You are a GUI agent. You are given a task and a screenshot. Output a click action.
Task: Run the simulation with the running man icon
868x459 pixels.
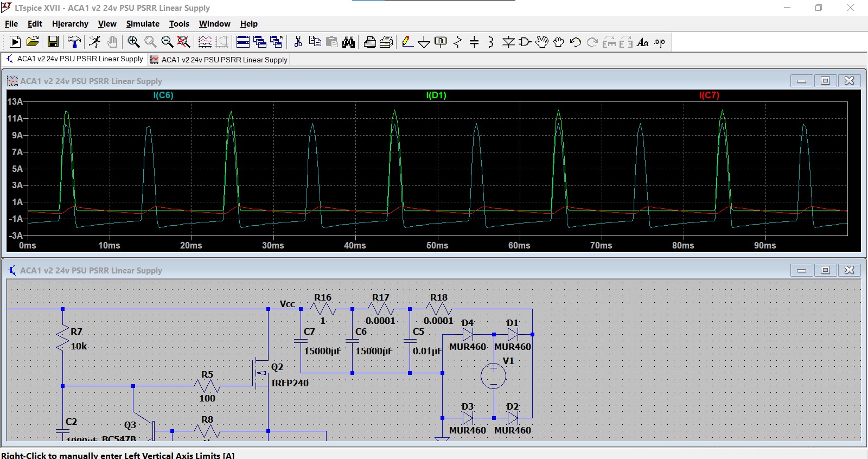(95, 42)
